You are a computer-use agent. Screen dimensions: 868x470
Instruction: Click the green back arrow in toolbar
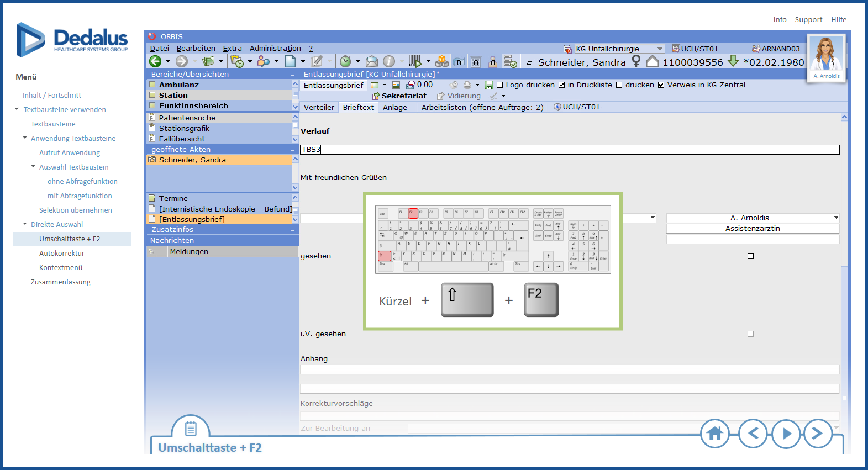pos(155,61)
